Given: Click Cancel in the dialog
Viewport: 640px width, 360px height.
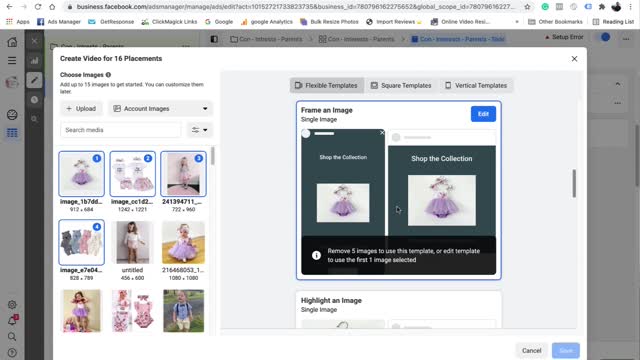Looking at the screenshot, I should coord(531,351).
